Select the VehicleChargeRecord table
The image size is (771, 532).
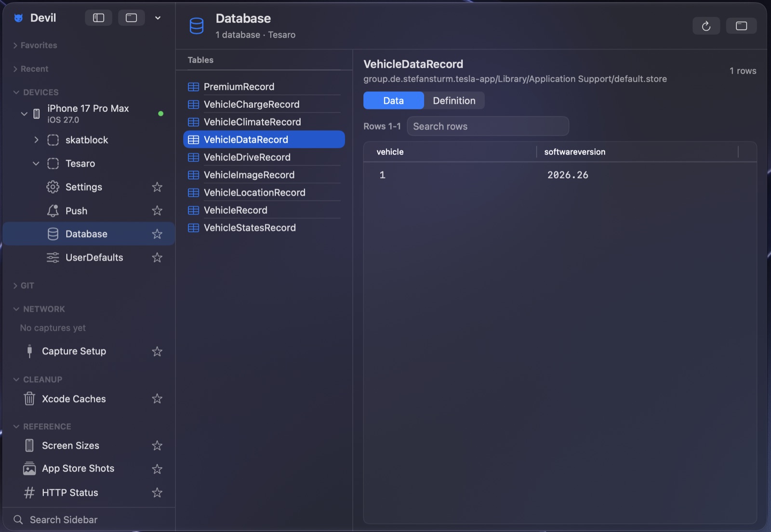tap(264, 104)
